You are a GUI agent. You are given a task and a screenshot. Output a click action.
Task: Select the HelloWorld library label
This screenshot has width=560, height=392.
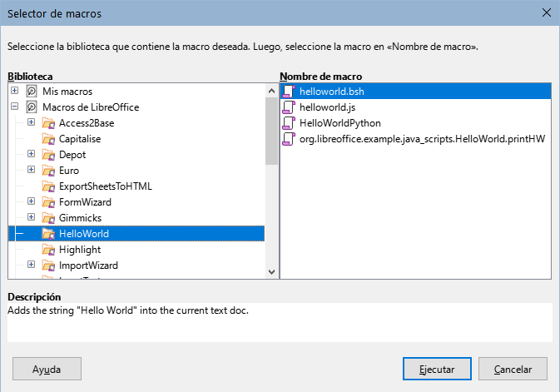tap(84, 234)
